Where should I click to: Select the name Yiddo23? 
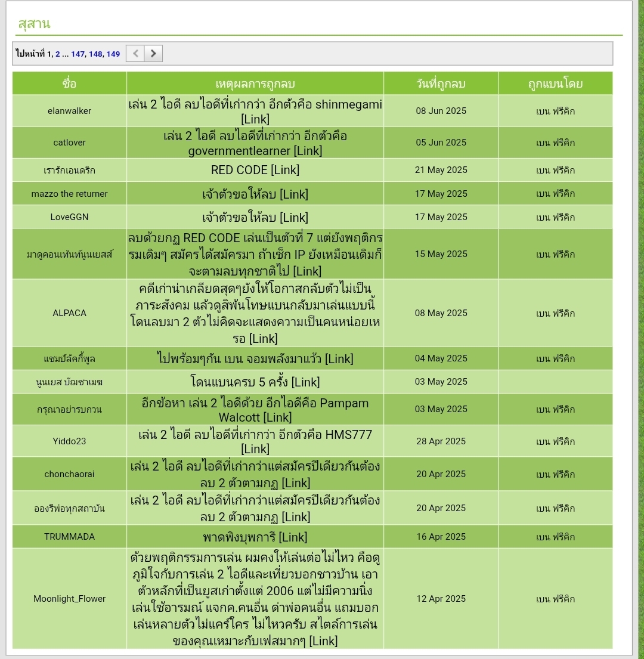(69, 441)
